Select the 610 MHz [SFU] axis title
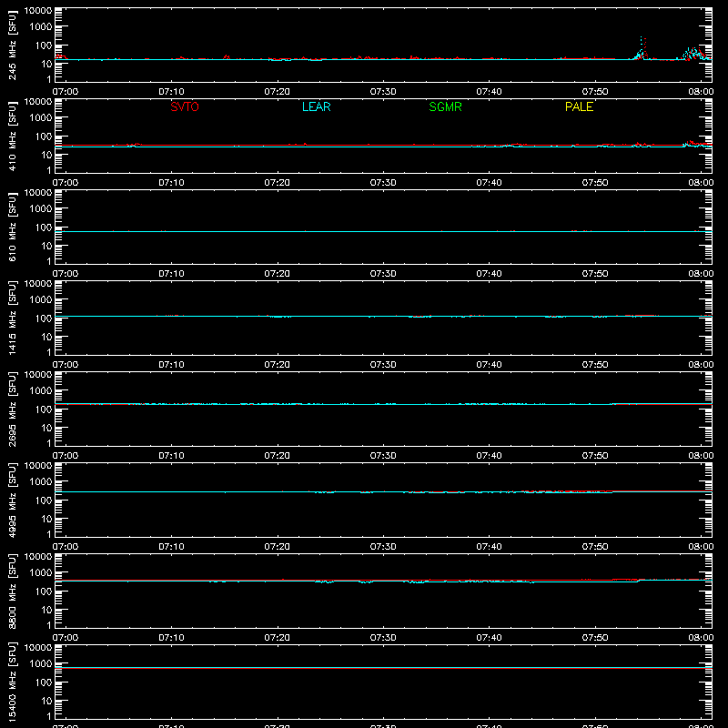The image size is (728, 728). [x=12, y=227]
